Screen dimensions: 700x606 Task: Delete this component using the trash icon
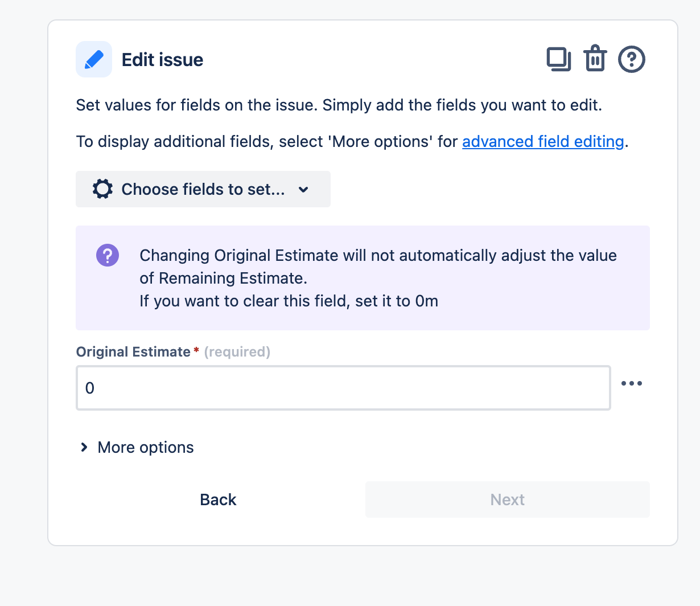(x=595, y=59)
